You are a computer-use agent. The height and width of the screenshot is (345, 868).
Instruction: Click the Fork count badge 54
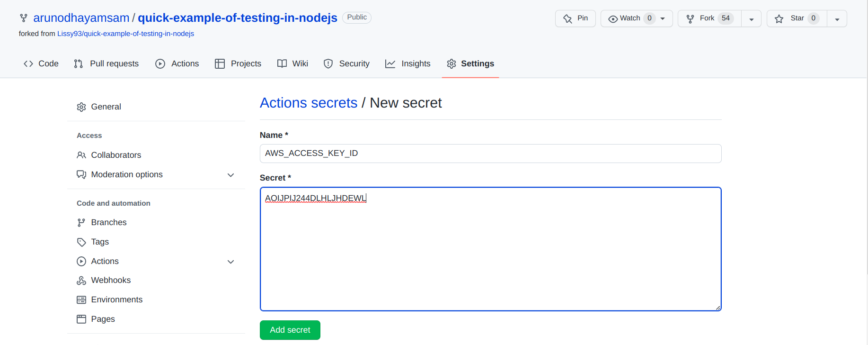(726, 18)
